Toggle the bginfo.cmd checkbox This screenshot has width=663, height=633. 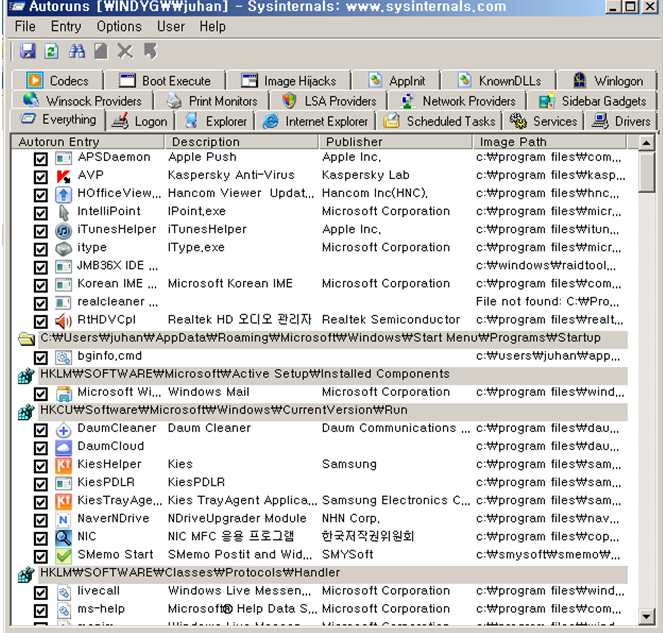coord(41,358)
